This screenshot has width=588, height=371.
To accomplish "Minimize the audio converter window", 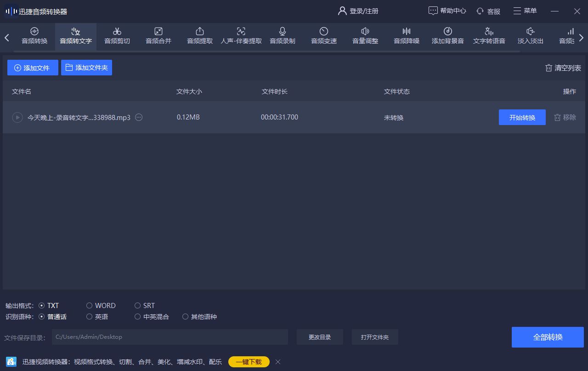I will point(554,11).
